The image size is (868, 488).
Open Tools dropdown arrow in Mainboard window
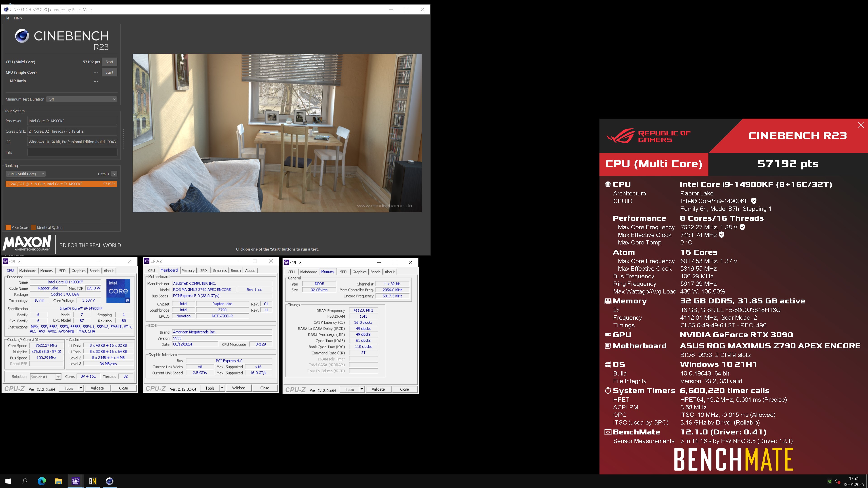[x=222, y=388]
